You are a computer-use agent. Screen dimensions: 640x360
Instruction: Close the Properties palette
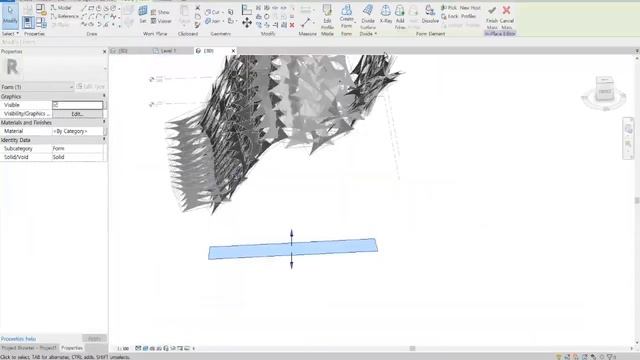point(104,51)
